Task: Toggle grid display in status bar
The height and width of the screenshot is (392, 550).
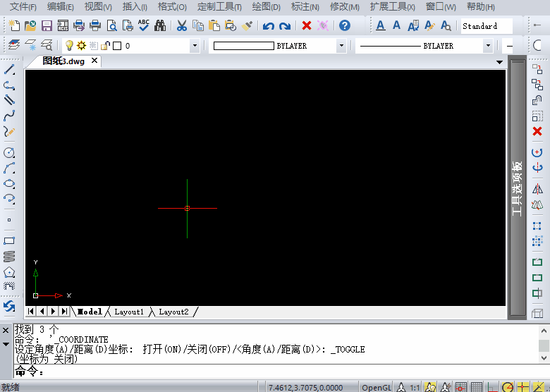Action: tap(477, 387)
